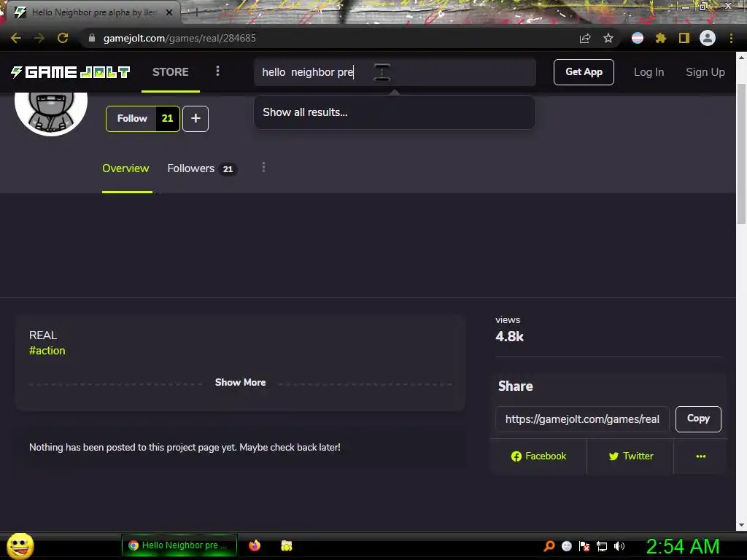This screenshot has height=560, width=747.
Task: Click the REAL description text
Action: (x=43, y=335)
